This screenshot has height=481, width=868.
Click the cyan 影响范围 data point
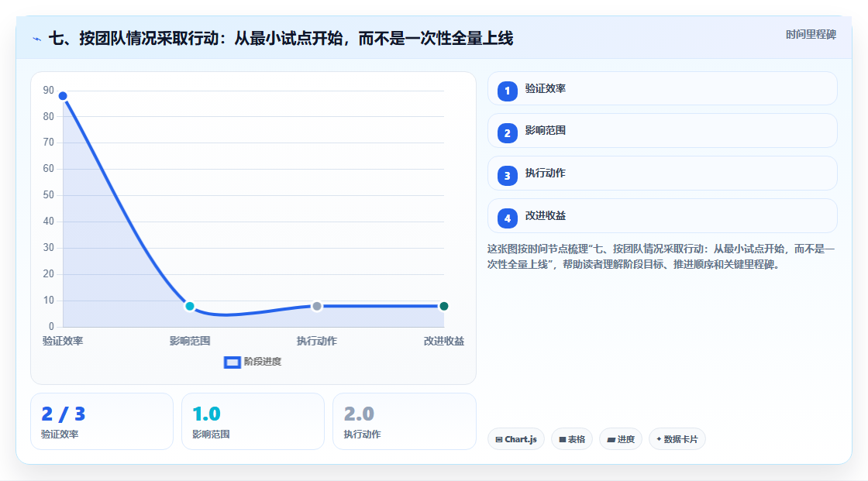(x=190, y=306)
